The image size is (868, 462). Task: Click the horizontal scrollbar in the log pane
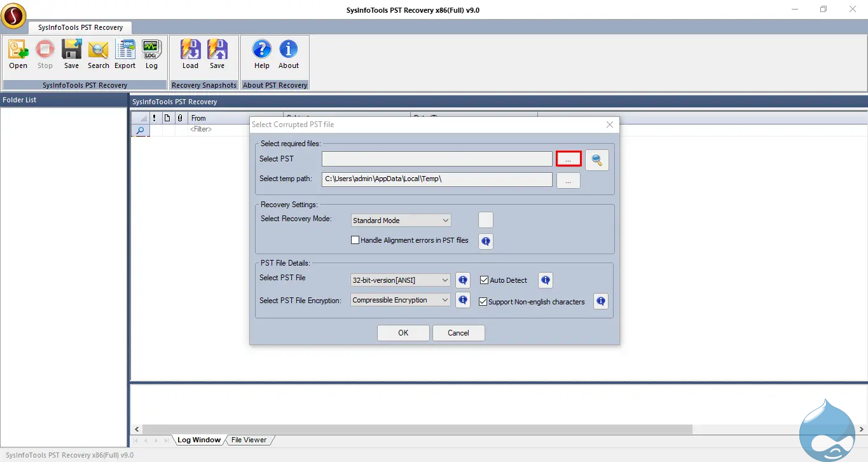click(x=417, y=430)
